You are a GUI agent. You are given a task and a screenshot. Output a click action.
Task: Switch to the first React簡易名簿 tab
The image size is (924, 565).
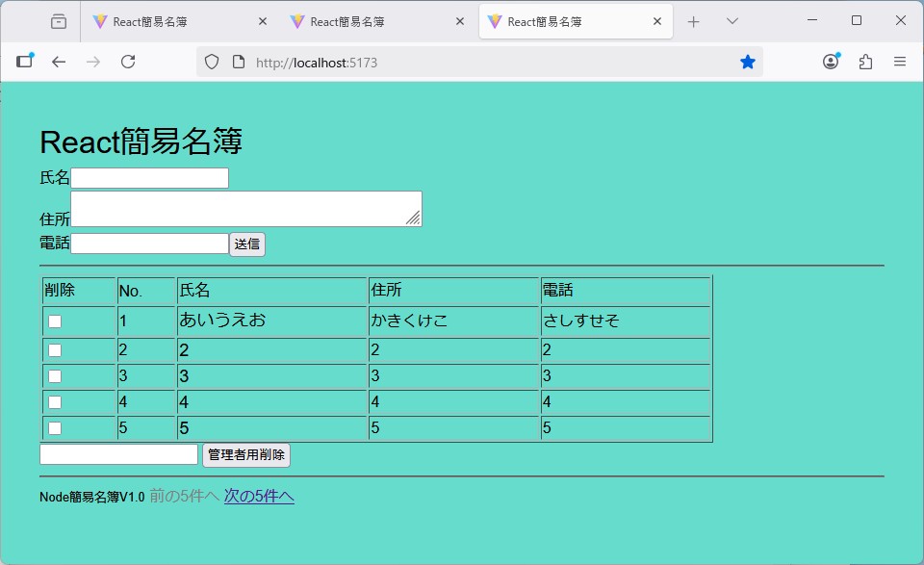point(168,21)
